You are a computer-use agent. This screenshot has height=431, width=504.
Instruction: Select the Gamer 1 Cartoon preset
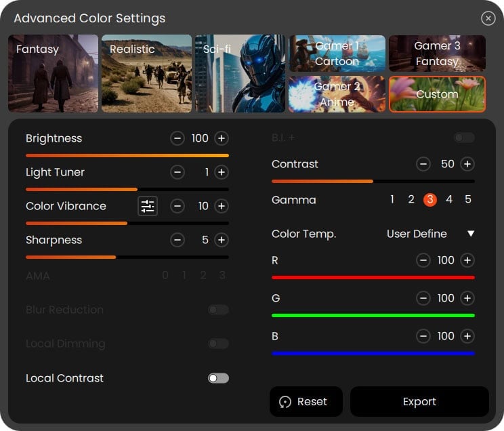tap(337, 54)
